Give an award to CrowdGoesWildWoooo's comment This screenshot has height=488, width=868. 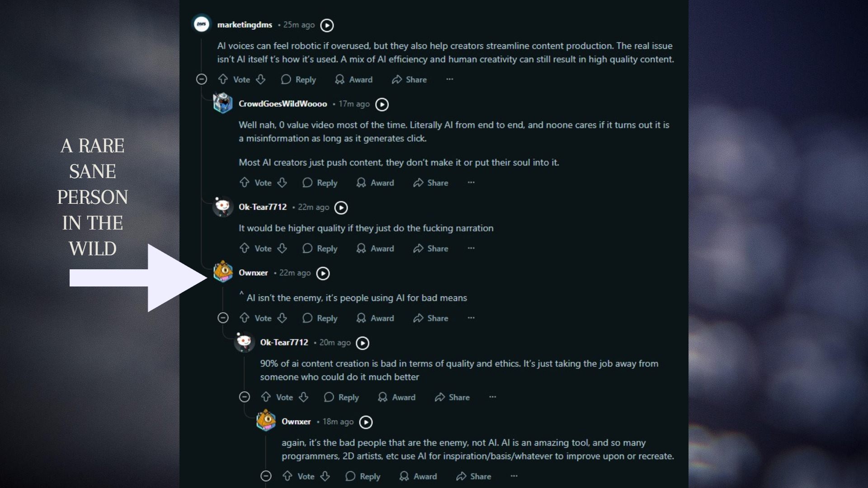(x=375, y=183)
